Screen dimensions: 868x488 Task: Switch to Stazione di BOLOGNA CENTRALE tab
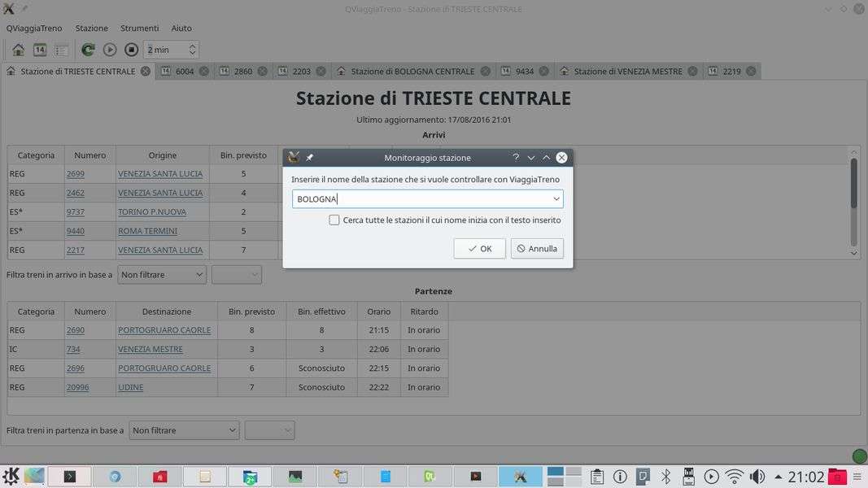coord(412,72)
